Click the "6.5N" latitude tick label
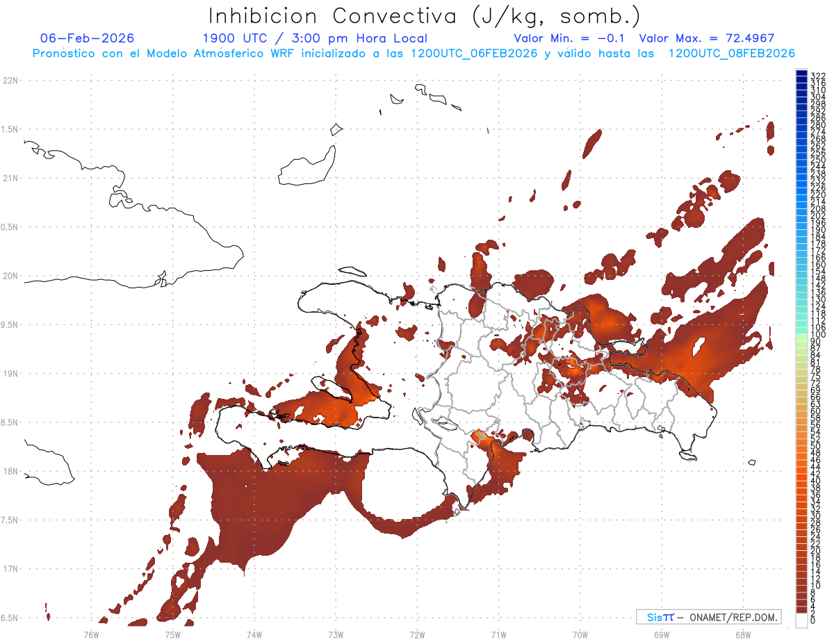Image resolution: width=834 pixels, height=644 pixels. [x=10, y=618]
